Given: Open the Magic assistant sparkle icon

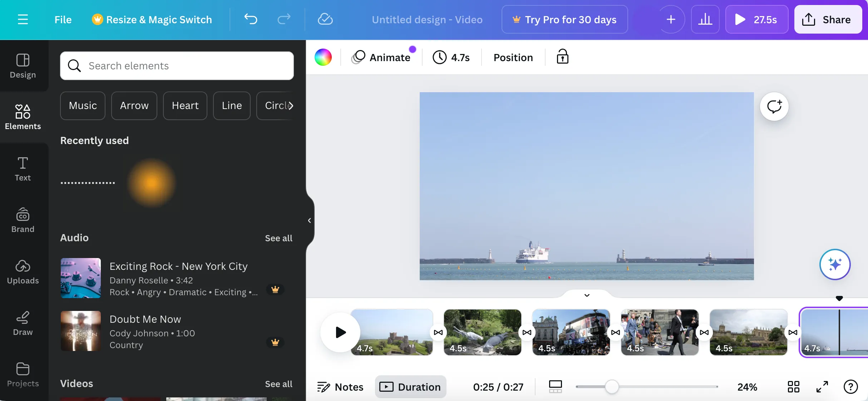Looking at the screenshot, I should click(x=834, y=264).
